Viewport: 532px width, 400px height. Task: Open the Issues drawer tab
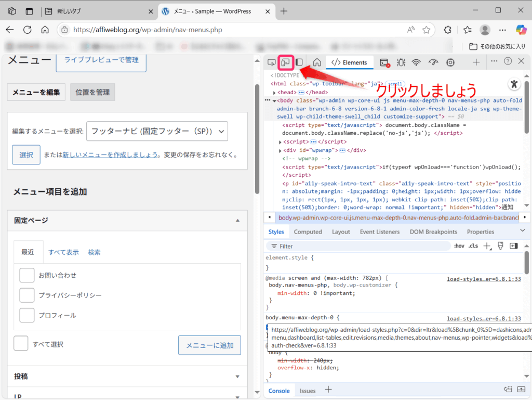click(308, 391)
